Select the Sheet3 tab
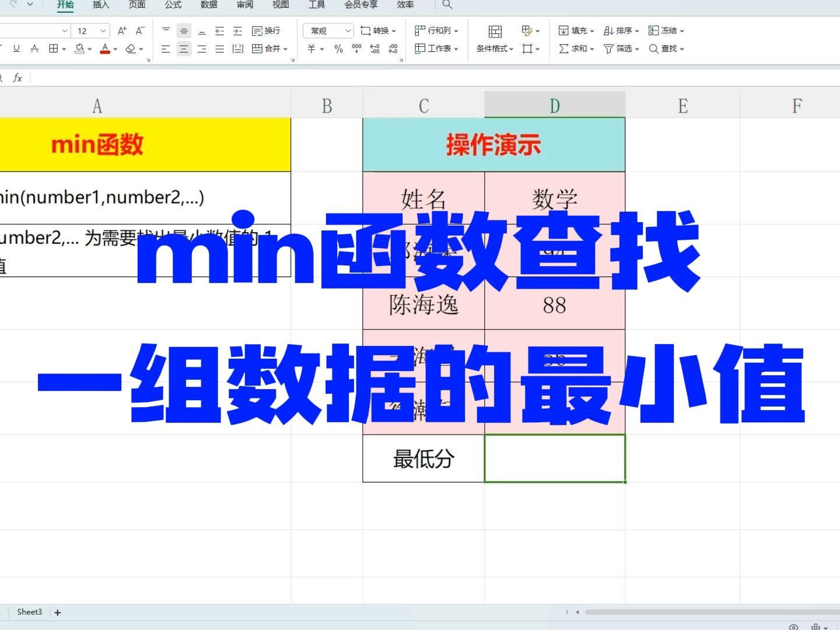The height and width of the screenshot is (630, 840). click(x=29, y=612)
